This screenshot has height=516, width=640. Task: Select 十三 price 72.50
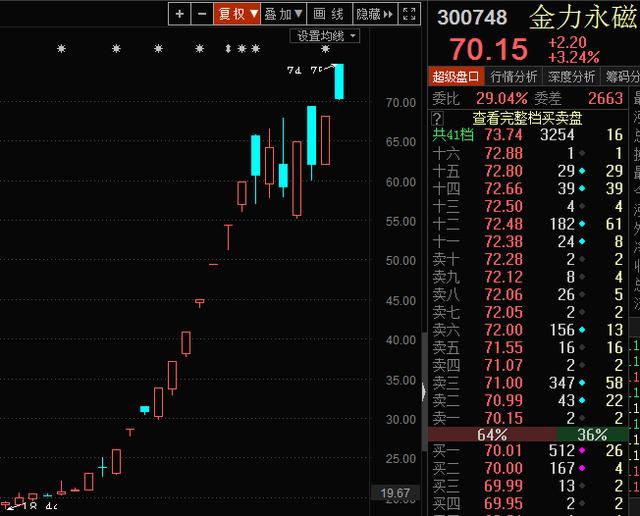click(x=503, y=206)
